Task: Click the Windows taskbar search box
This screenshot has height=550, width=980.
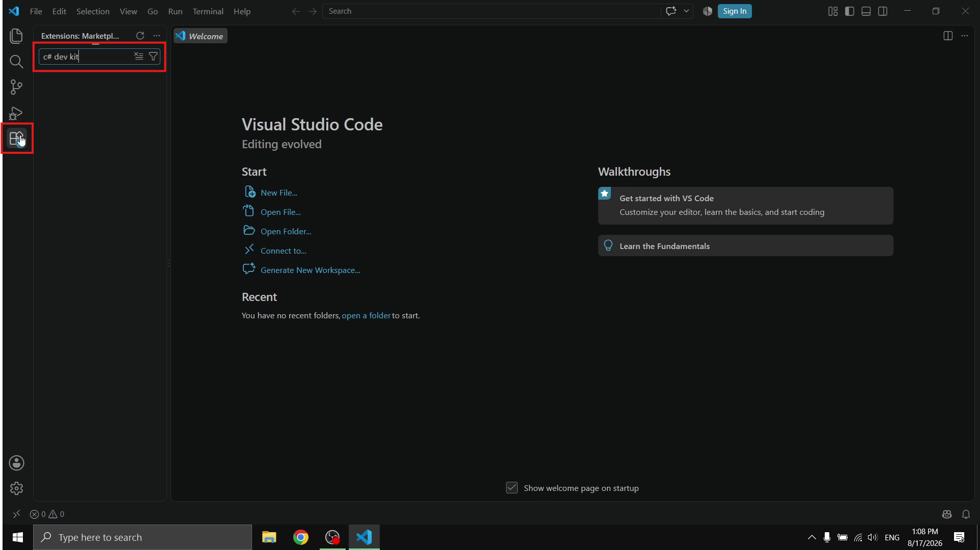Action: tap(143, 537)
